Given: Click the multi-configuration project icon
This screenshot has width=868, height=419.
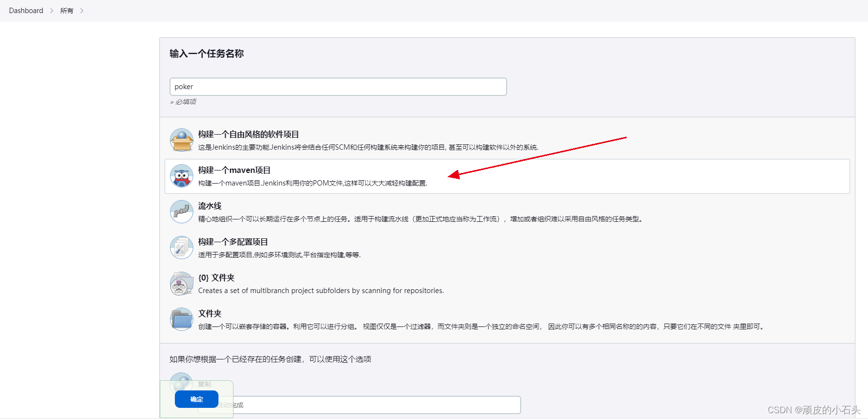Looking at the screenshot, I should tap(182, 248).
